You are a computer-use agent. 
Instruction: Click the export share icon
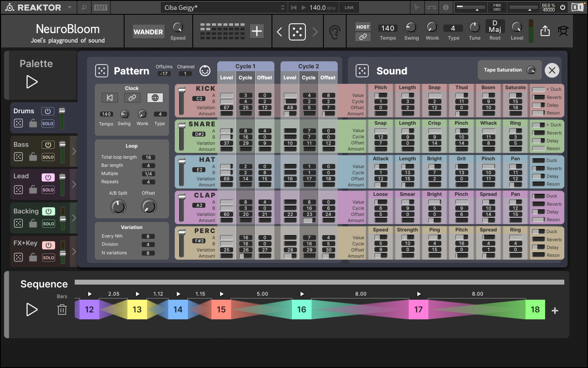(545, 31)
